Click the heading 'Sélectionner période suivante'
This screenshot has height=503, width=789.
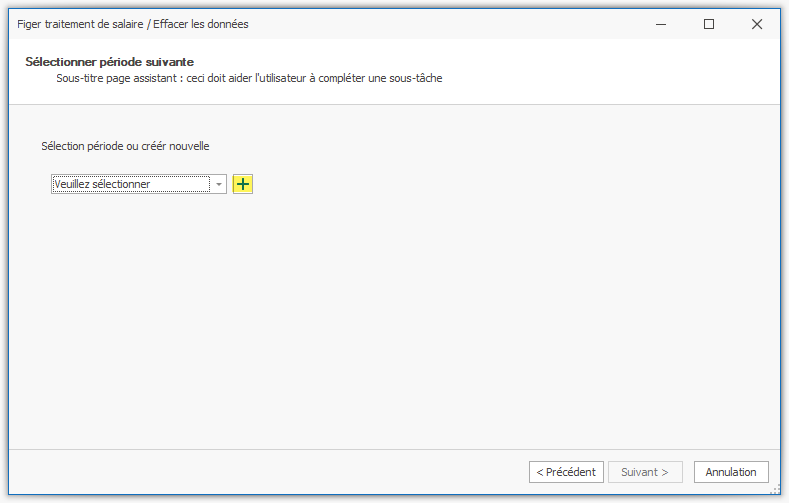click(109, 62)
